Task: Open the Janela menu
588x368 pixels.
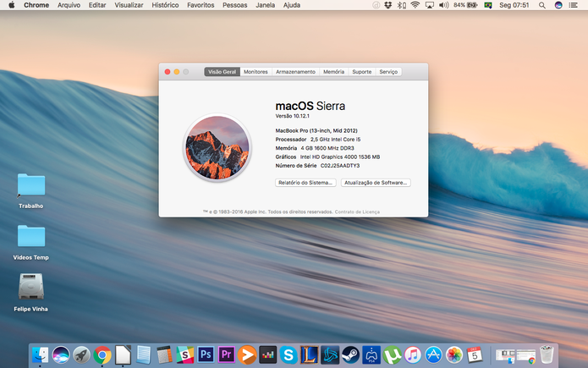Action: (265, 5)
